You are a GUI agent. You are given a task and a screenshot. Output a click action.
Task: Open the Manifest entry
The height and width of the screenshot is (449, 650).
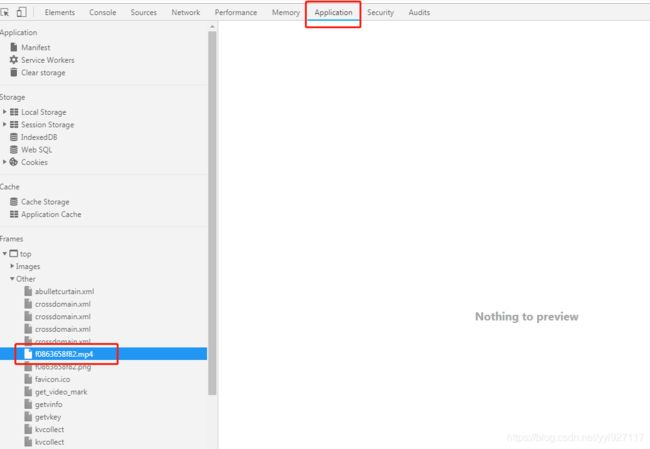36,47
